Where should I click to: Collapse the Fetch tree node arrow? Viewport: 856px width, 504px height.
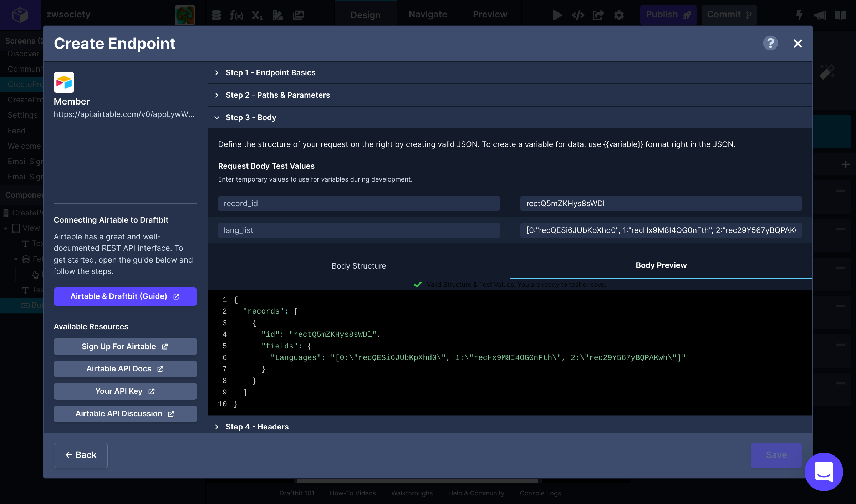[16, 259]
